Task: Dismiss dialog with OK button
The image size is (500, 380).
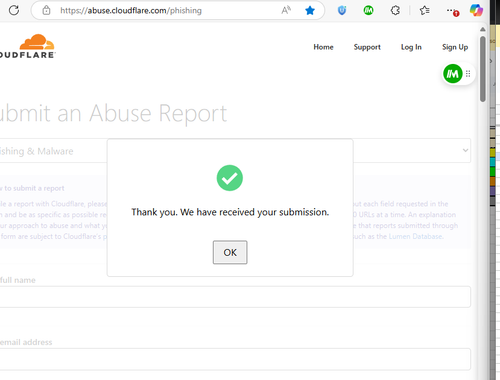Action: 230,252
